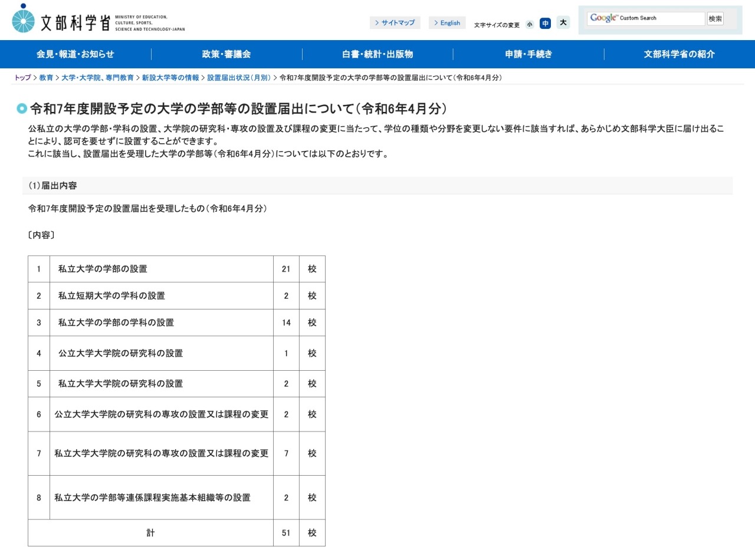This screenshot has width=755, height=560.
Task: Click count cell 7 in row seven
Action: point(286,453)
